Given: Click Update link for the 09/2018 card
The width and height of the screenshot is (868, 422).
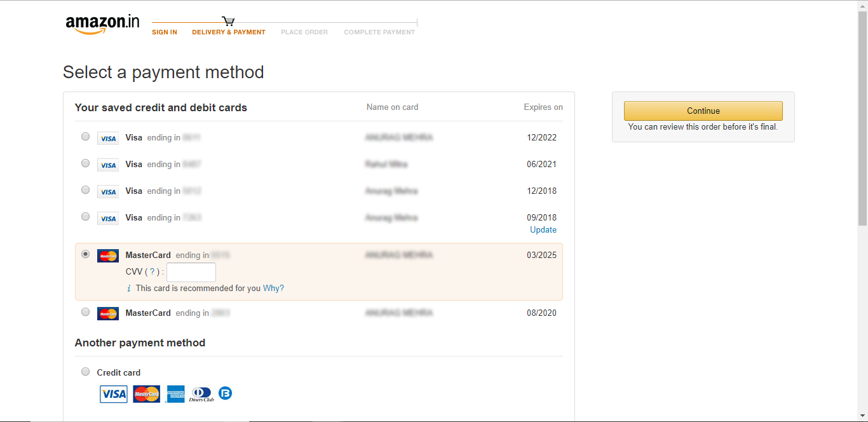Looking at the screenshot, I should click(x=543, y=230).
